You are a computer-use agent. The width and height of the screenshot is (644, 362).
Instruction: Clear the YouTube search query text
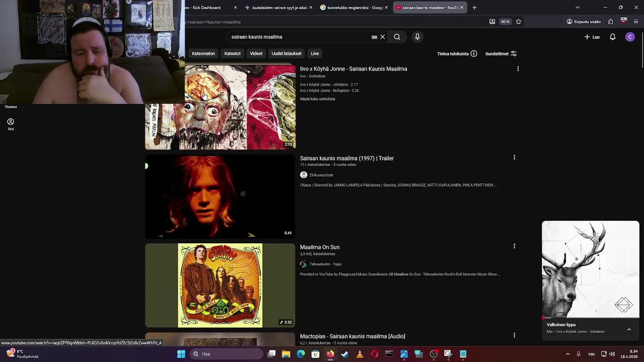tap(382, 37)
